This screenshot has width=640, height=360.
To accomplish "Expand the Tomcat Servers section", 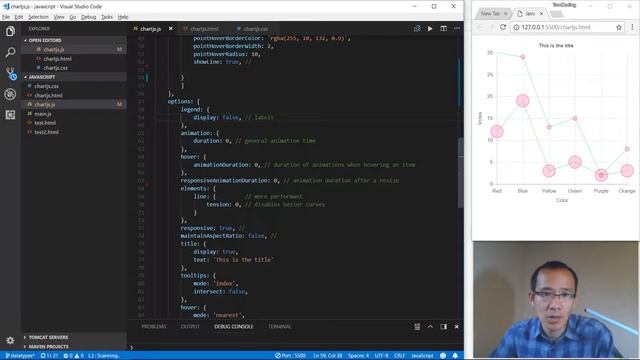I will pyautogui.click(x=48, y=337).
